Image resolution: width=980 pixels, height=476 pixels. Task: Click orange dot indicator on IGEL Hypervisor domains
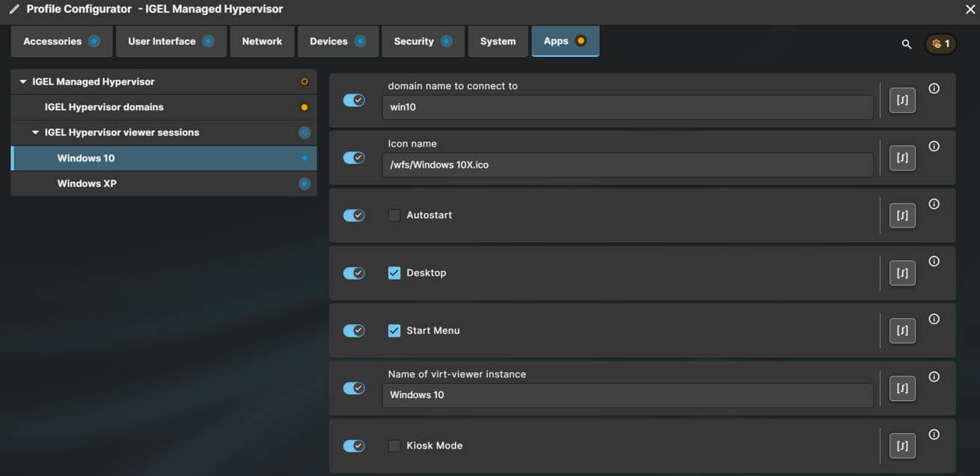304,107
